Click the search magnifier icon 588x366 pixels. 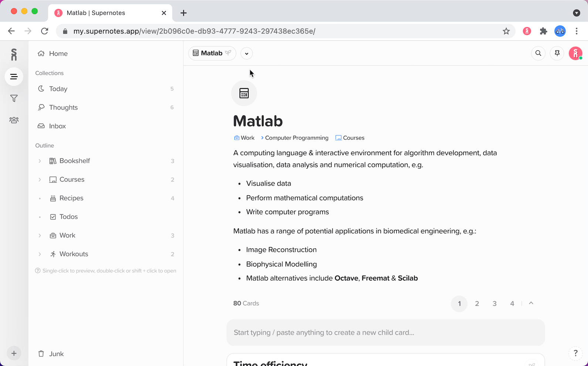pos(538,53)
